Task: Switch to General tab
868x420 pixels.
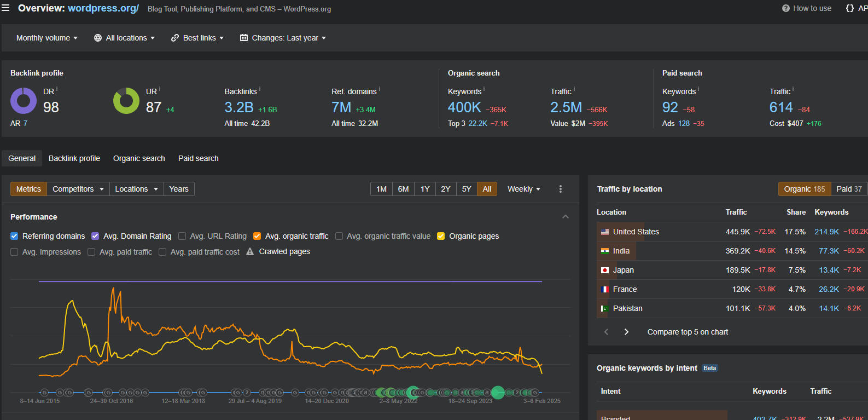Action: [x=22, y=158]
